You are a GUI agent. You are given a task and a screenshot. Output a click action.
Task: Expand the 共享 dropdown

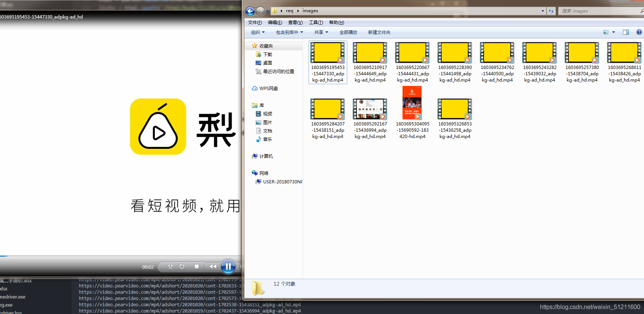[x=321, y=32]
